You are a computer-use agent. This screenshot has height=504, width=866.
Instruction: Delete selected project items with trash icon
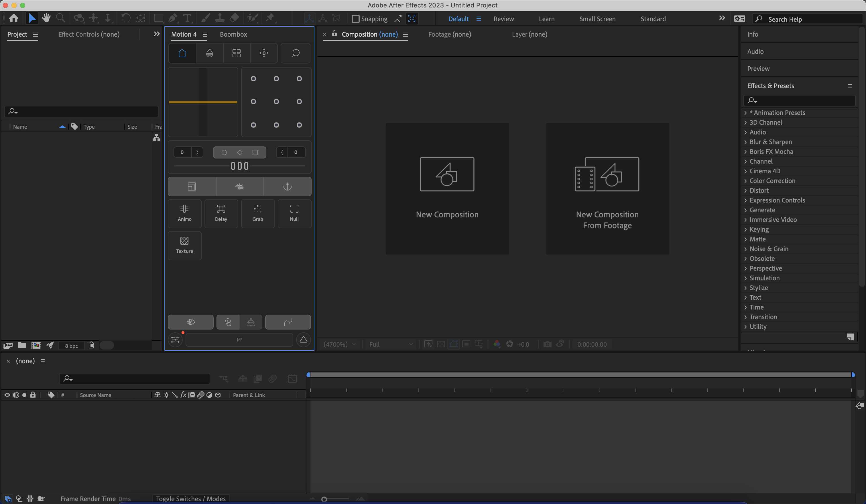[x=91, y=345]
